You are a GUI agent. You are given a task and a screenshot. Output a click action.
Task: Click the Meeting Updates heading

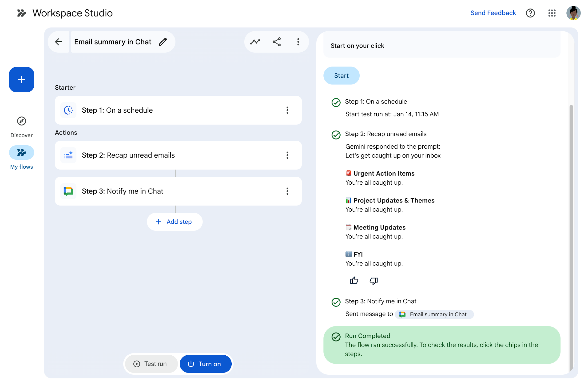[379, 227]
